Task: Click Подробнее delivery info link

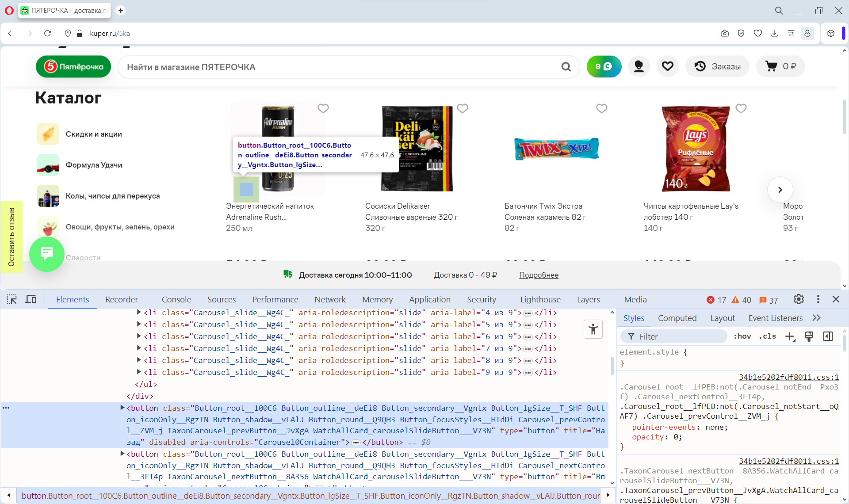Action: pyautogui.click(x=538, y=274)
